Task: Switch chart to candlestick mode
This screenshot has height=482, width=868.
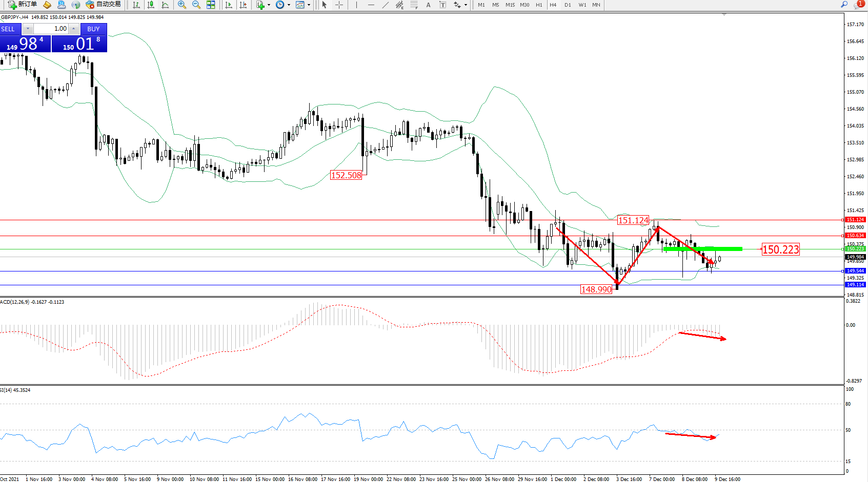Action: 151,5
